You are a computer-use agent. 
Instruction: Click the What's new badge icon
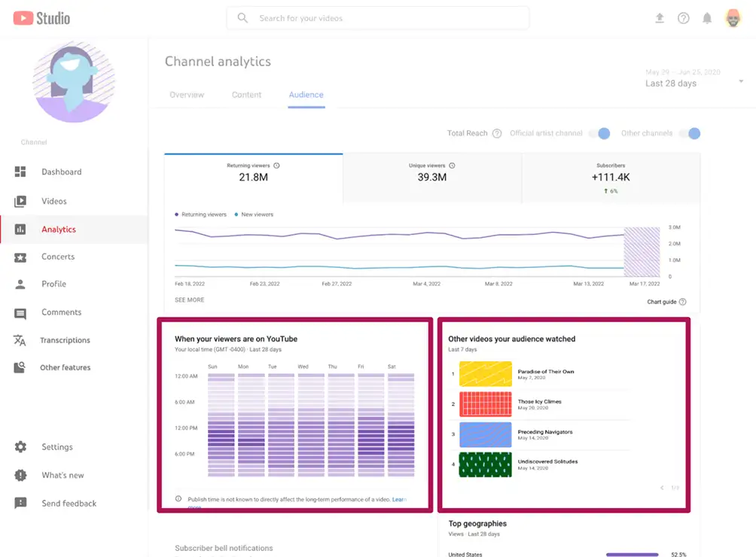tap(20, 475)
